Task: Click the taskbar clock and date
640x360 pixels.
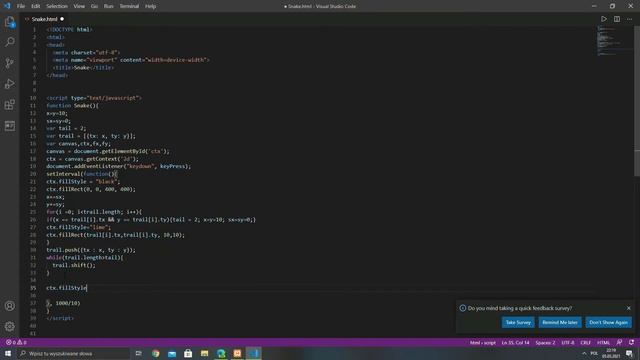Action: (611, 353)
